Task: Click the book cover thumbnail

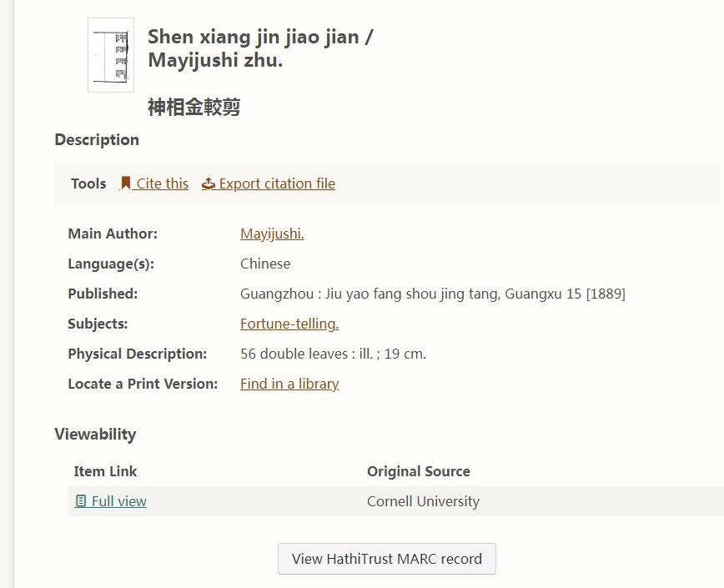Action: click(111, 55)
